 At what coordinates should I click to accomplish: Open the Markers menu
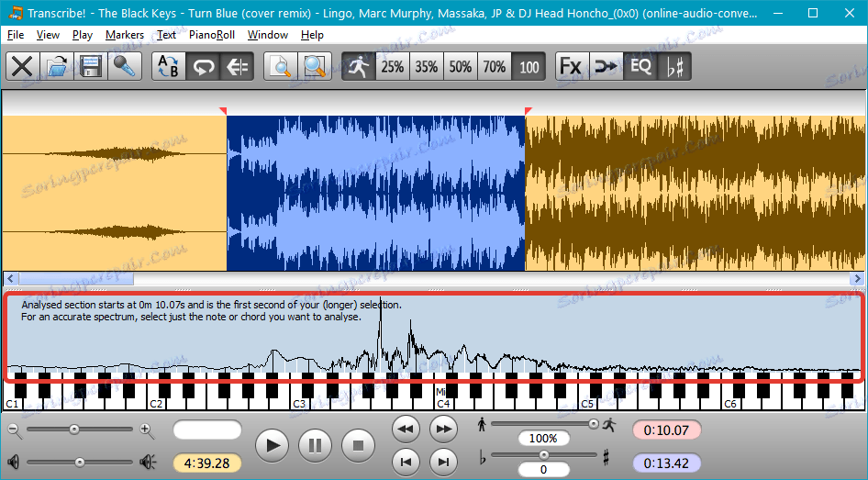pyautogui.click(x=125, y=35)
